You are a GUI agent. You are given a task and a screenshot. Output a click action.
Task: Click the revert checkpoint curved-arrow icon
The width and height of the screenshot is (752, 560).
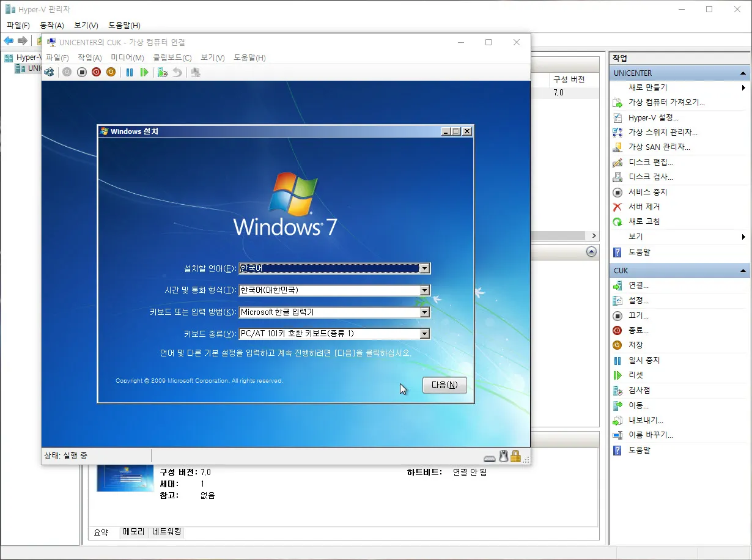tap(177, 72)
